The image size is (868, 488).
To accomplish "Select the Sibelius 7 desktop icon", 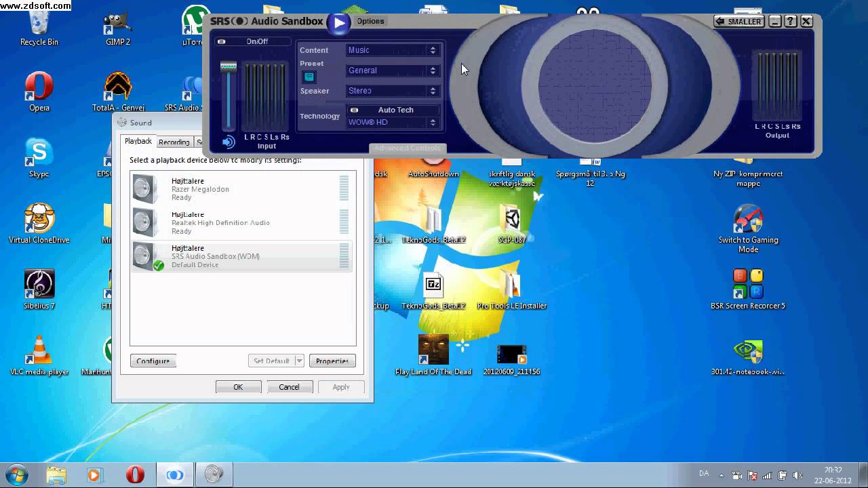I will (x=39, y=290).
